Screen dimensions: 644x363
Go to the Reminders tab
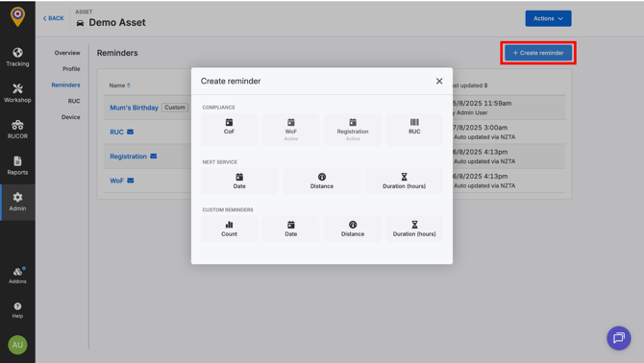pos(65,85)
